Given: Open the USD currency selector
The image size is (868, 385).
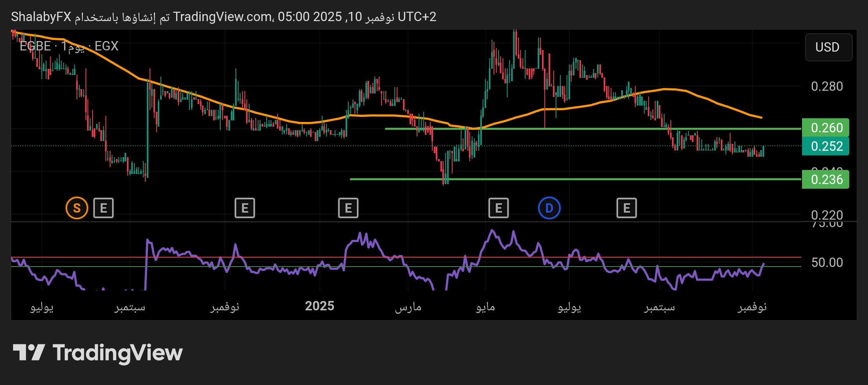Looking at the screenshot, I should (x=828, y=47).
